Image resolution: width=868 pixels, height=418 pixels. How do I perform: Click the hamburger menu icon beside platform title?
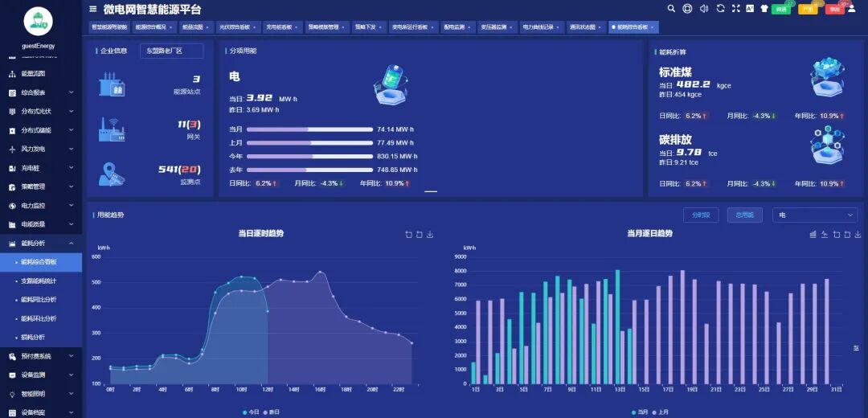point(93,9)
